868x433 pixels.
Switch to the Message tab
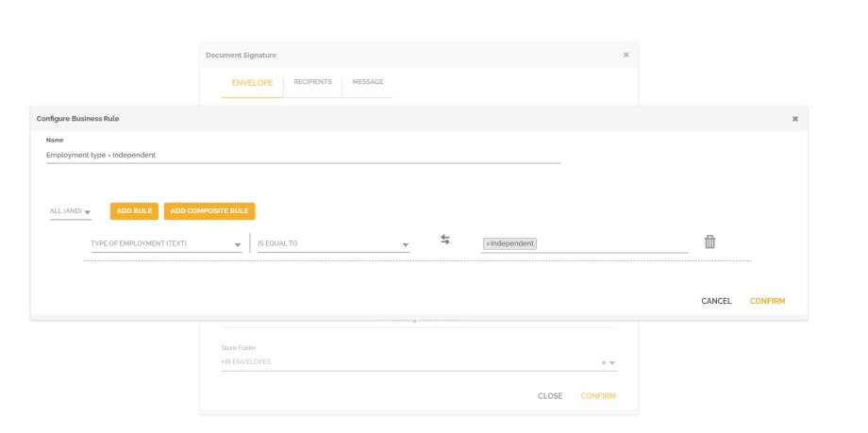point(368,82)
